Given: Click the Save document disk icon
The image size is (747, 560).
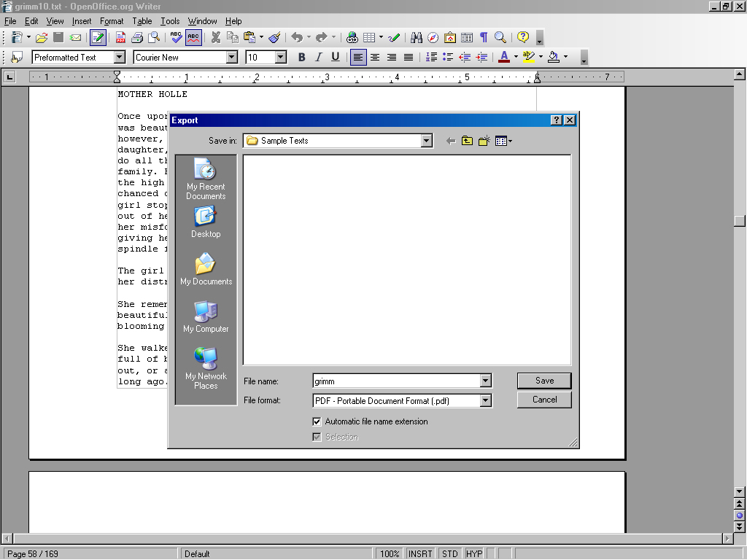Looking at the screenshot, I should 58,37.
